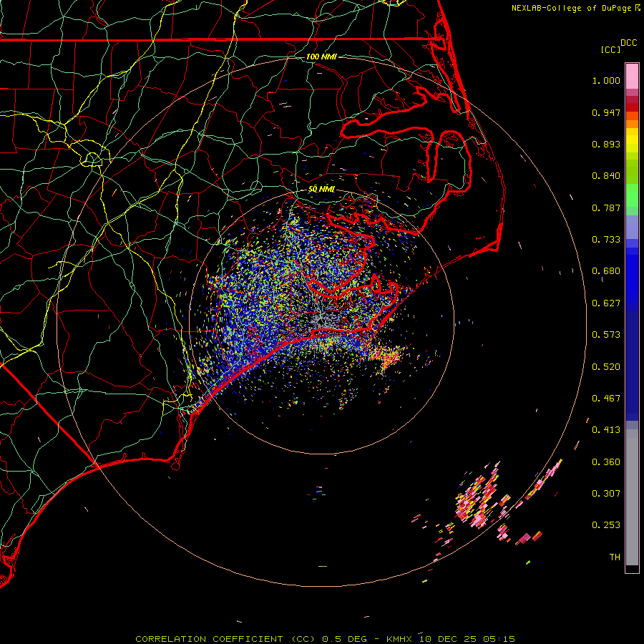
Task: Select the 0.680 scale value
Action: coord(606,271)
